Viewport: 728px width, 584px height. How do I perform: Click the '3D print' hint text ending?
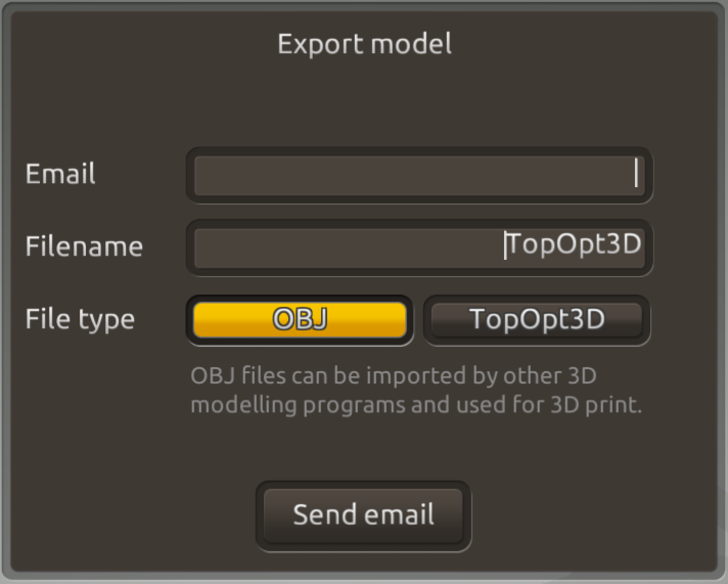tap(596, 405)
